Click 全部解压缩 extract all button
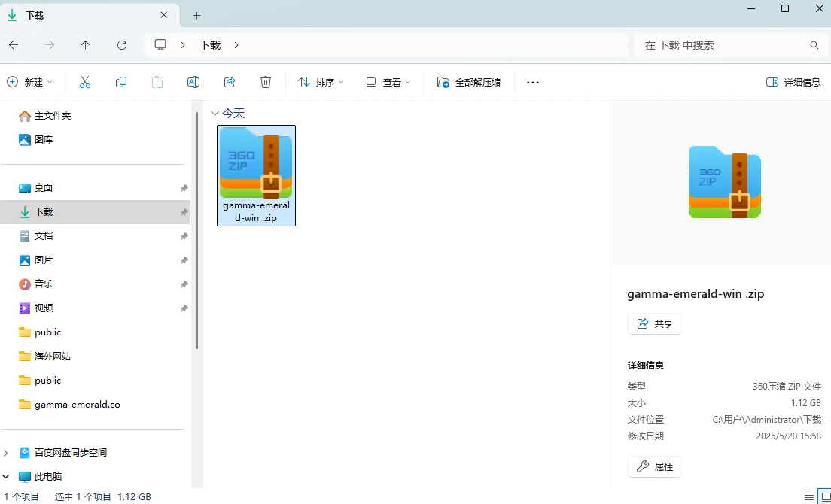 pos(468,82)
